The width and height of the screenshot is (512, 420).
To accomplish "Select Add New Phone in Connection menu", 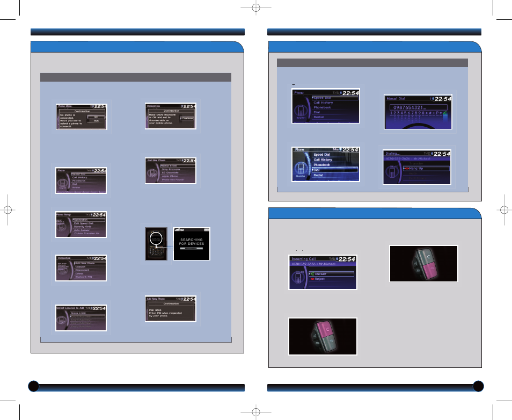I will point(90,263).
